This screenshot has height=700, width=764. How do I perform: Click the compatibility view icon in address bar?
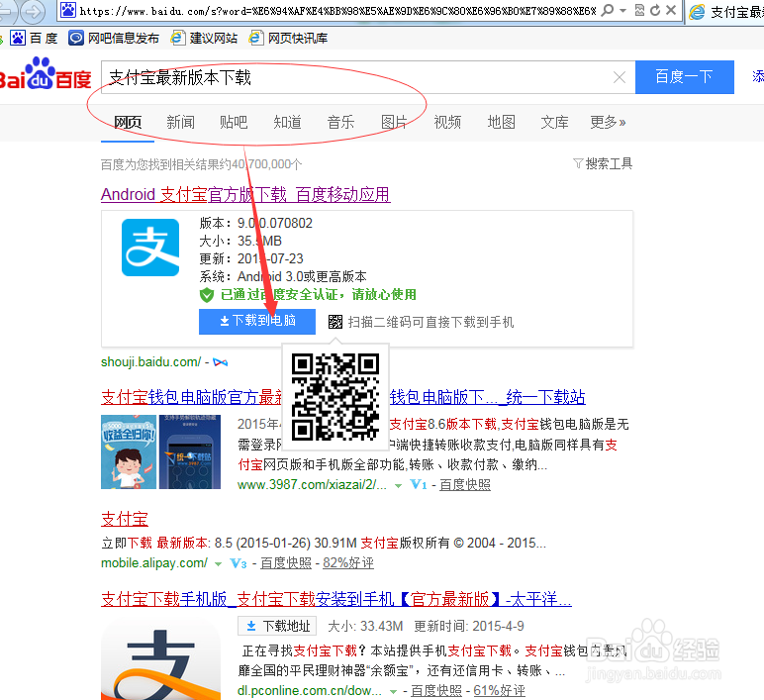coord(639,10)
